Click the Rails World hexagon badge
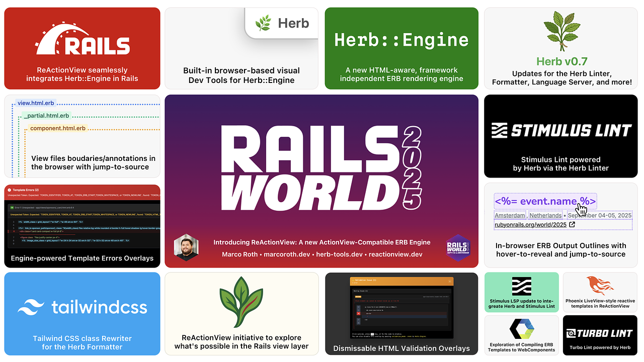The height and width of the screenshot is (362, 644). (457, 247)
